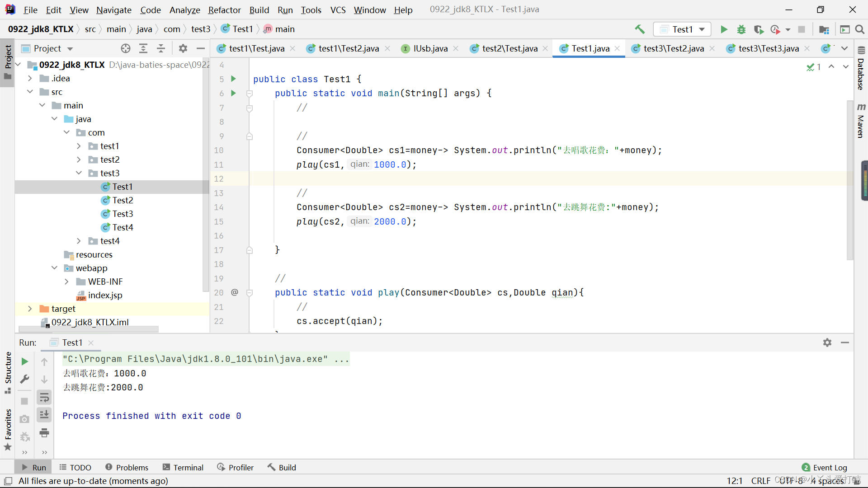Viewport: 868px width, 488px height.
Task: Rerun Test1 in Run panel
Action: coord(25,361)
